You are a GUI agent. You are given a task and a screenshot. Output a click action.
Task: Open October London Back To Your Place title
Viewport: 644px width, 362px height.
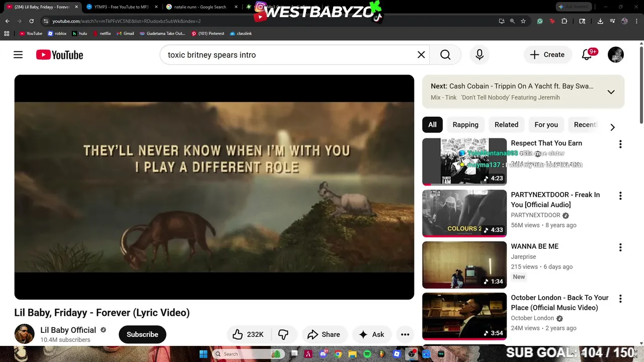pyautogui.click(x=559, y=303)
